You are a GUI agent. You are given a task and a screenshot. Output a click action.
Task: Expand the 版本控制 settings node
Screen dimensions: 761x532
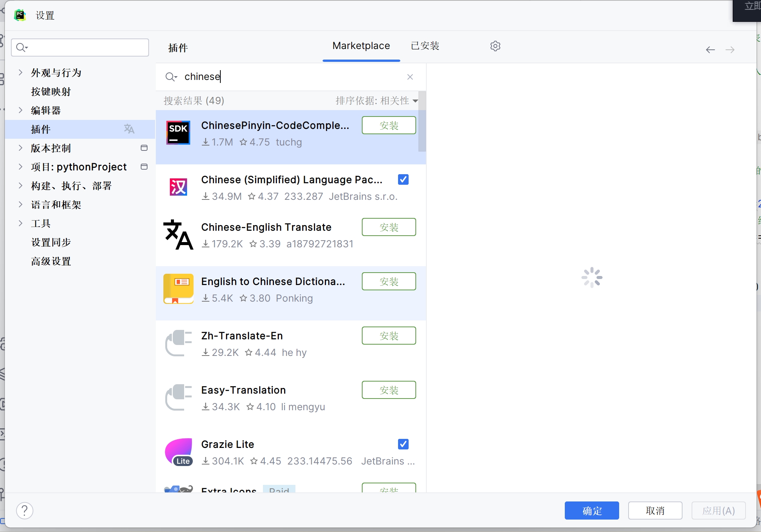20,148
